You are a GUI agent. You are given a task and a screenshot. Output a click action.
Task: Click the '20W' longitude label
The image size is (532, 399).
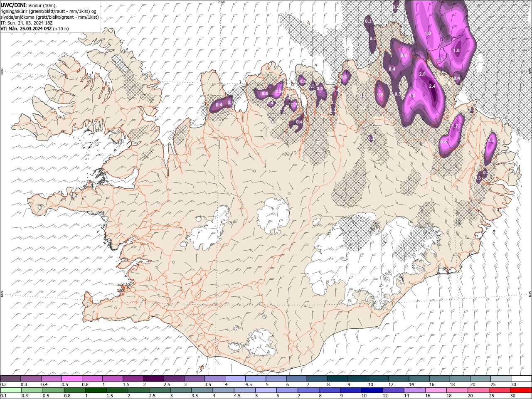[x=221, y=2]
